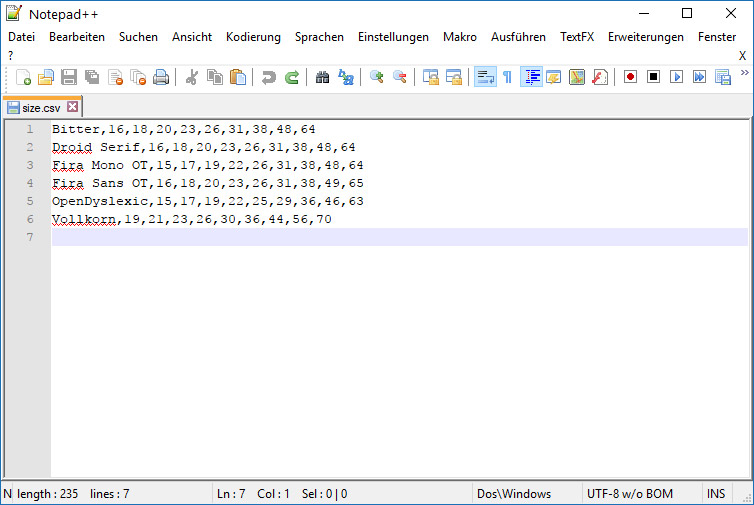Open the Sprachen menu
The height and width of the screenshot is (505, 754).
coord(319,37)
